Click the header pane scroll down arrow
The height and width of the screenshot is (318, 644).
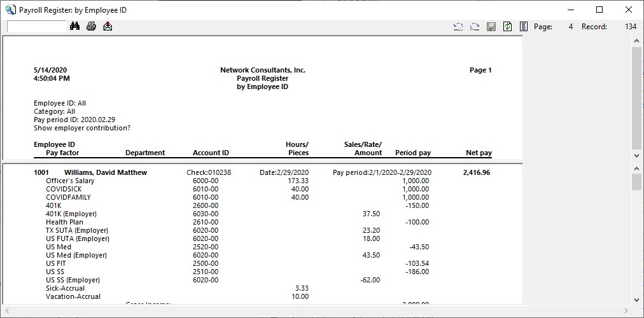coord(636,156)
